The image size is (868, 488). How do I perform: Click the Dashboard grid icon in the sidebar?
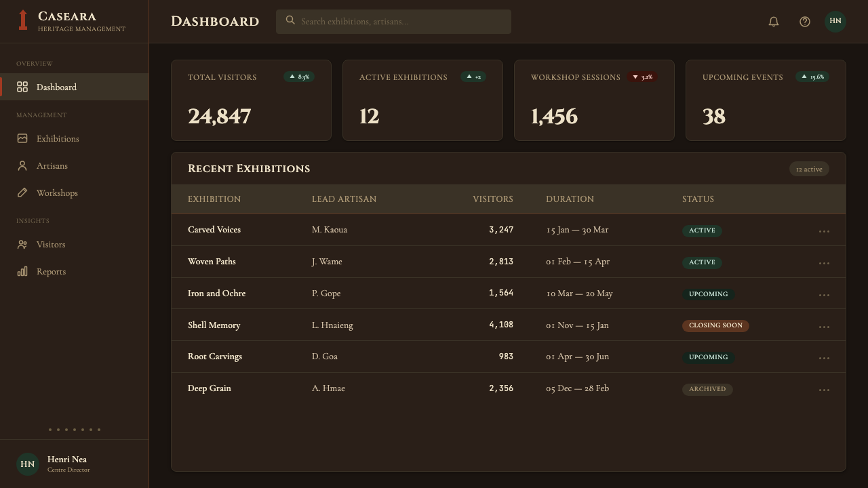coord(22,87)
